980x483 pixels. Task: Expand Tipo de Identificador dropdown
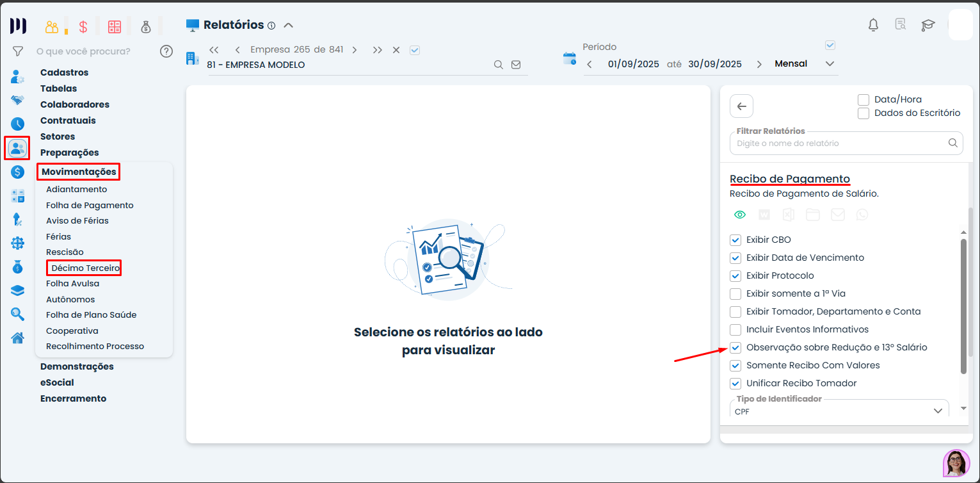pyautogui.click(x=938, y=411)
